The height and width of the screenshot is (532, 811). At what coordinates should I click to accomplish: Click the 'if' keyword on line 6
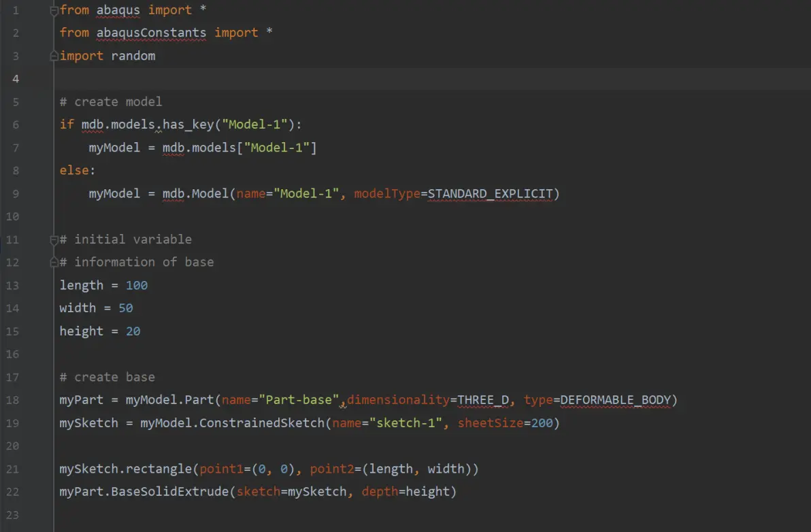(67, 124)
